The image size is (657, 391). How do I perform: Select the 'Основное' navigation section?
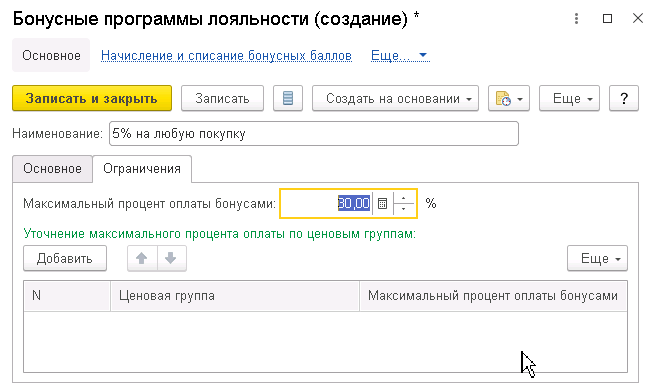click(x=51, y=55)
